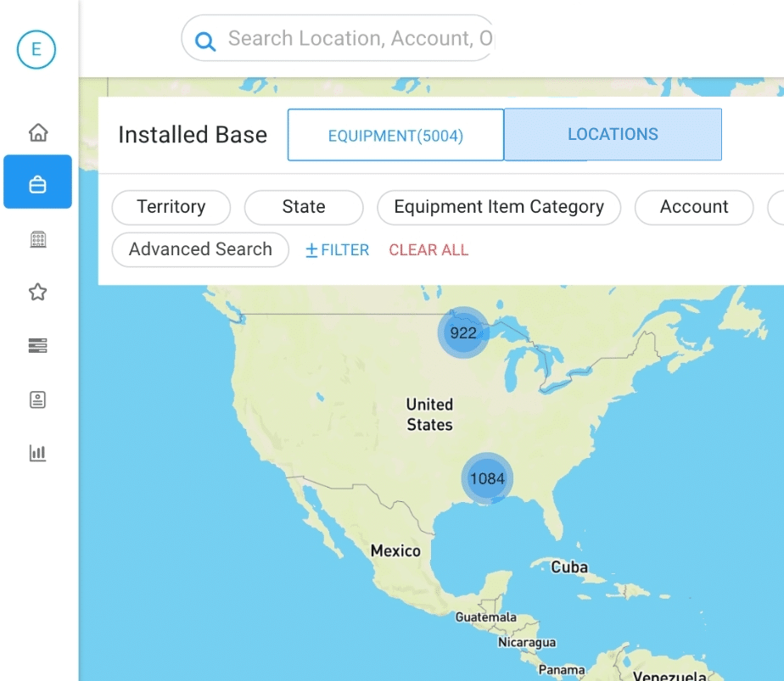Select the contact card icon in the sidebar
Viewport: 784px width, 681px height.
pyautogui.click(x=37, y=399)
